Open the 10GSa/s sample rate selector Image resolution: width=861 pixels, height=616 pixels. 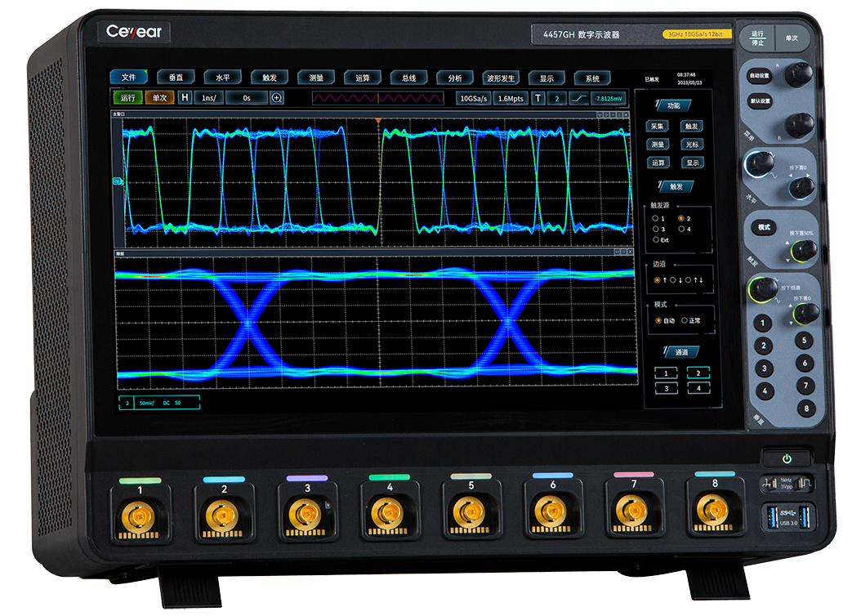474,99
